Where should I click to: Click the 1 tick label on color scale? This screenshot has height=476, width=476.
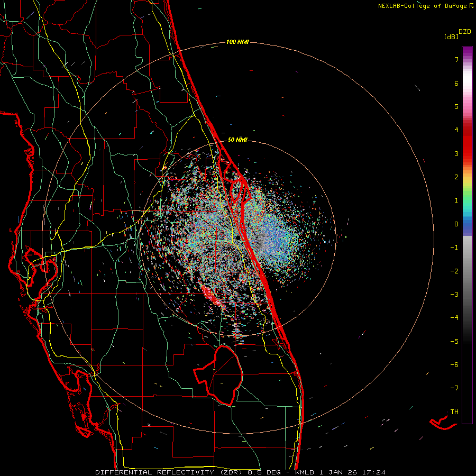click(x=456, y=200)
